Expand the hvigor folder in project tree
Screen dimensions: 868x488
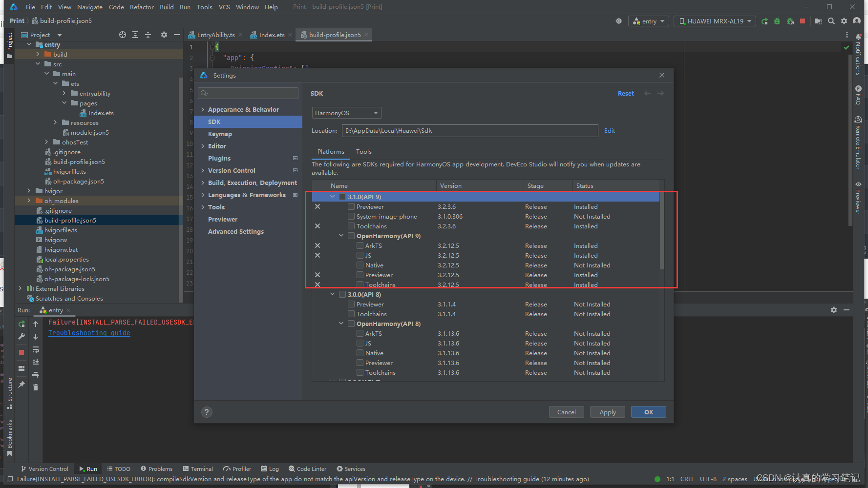click(x=29, y=191)
